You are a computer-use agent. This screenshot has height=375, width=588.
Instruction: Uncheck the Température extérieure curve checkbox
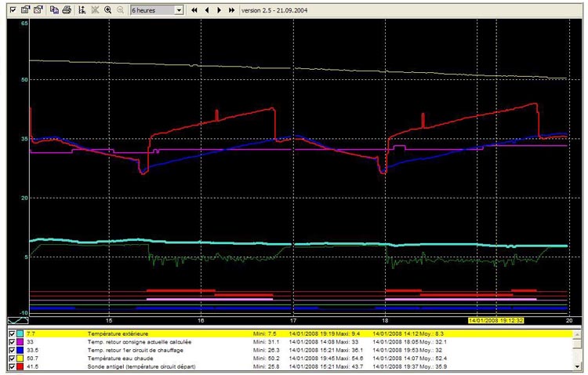coord(11,333)
